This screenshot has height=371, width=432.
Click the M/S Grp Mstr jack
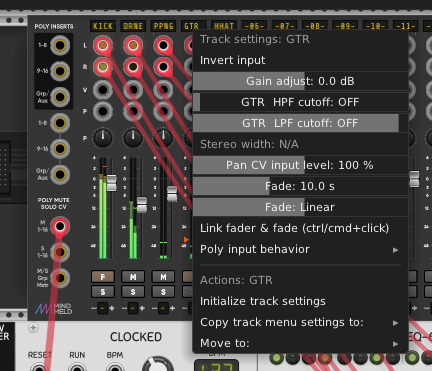[x=60, y=278]
